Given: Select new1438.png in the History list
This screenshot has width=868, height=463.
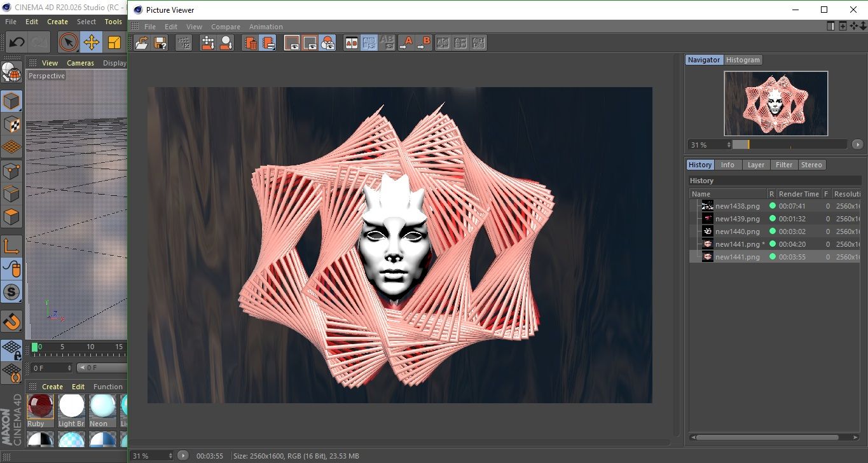Looking at the screenshot, I should pyautogui.click(x=737, y=206).
